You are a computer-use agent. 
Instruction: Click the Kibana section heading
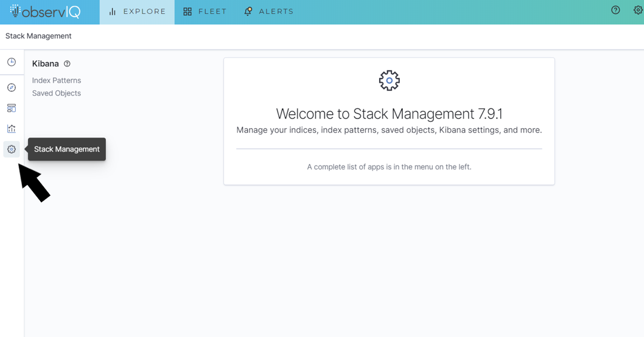tap(45, 64)
